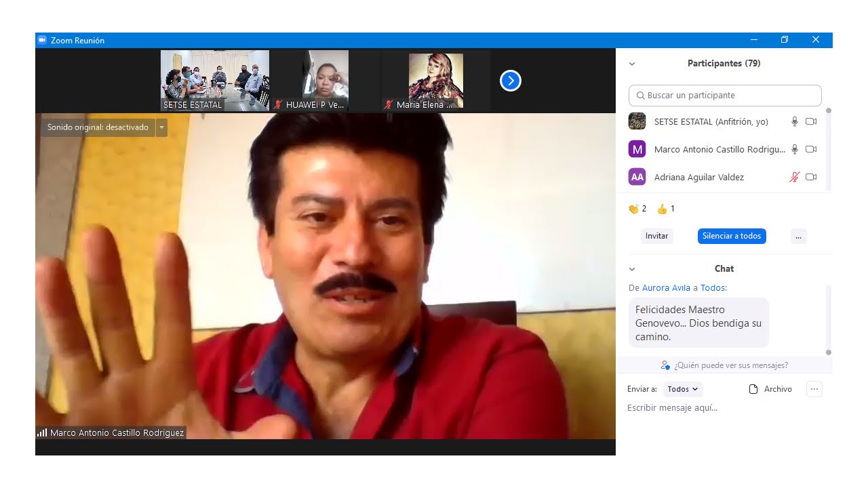Toggle SETSE ESTATAL camera icon
868x488 pixels.
point(811,122)
